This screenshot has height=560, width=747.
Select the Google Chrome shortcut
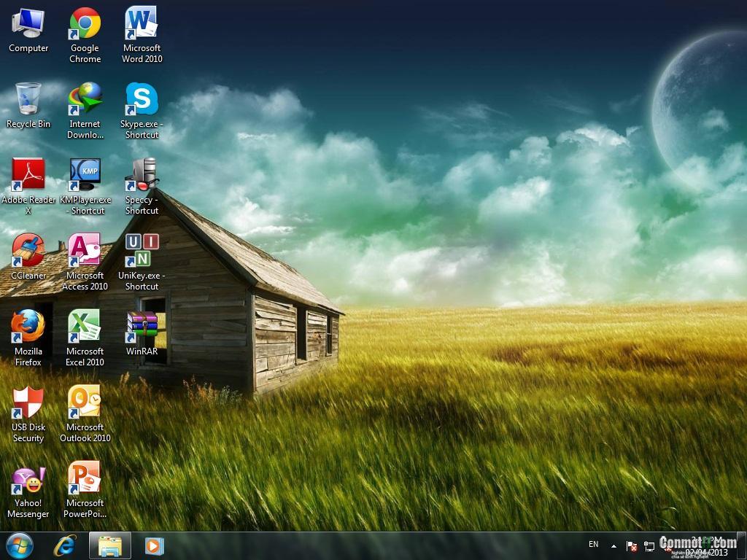(85, 35)
